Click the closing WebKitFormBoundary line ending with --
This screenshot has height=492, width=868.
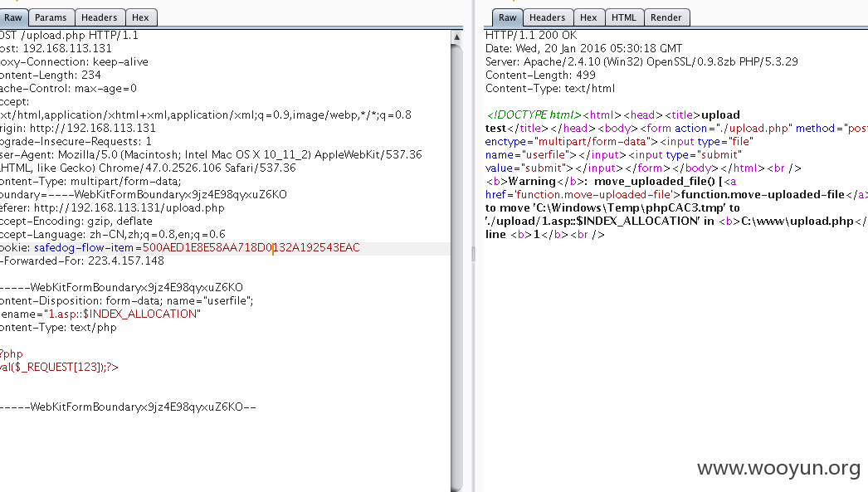click(x=128, y=407)
